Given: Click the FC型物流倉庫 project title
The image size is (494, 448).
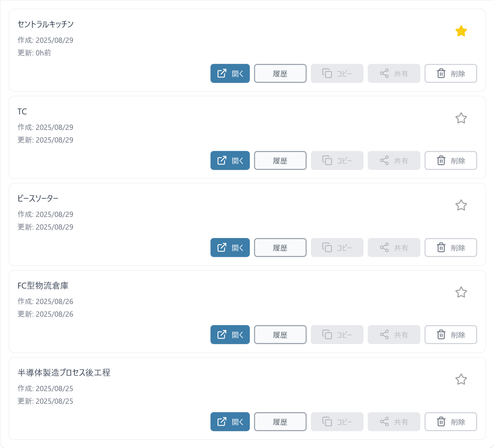Looking at the screenshot, I should (43, 286).
